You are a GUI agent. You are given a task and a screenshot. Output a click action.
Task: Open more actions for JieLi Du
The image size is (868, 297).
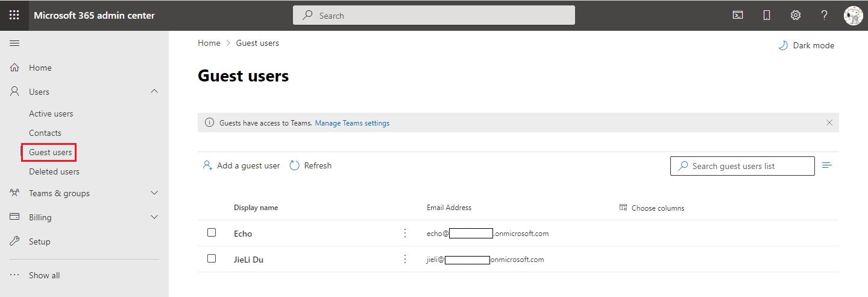point(405,259)
